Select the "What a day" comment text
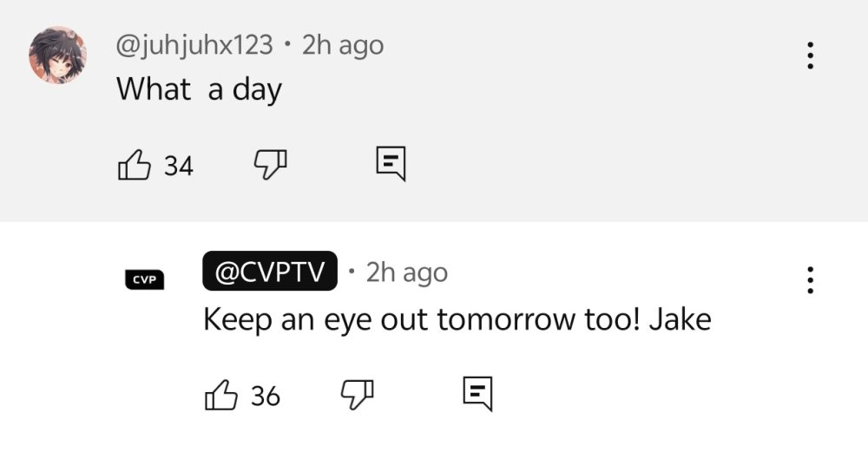This screenshot has width=868, height=459. 199,89
